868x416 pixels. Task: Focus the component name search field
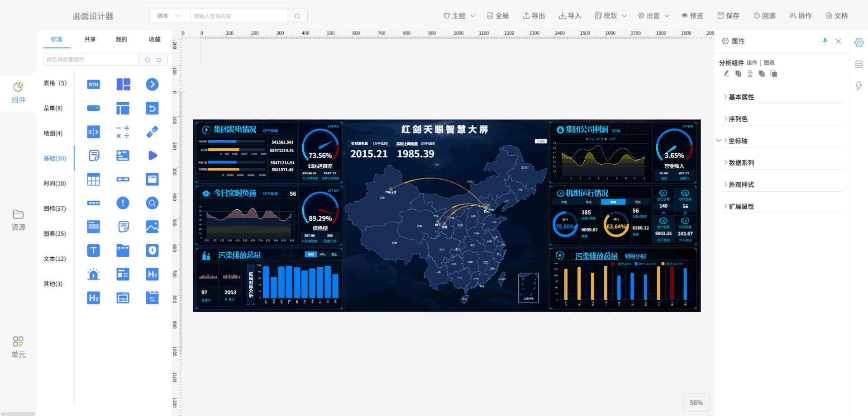[91, 60]
